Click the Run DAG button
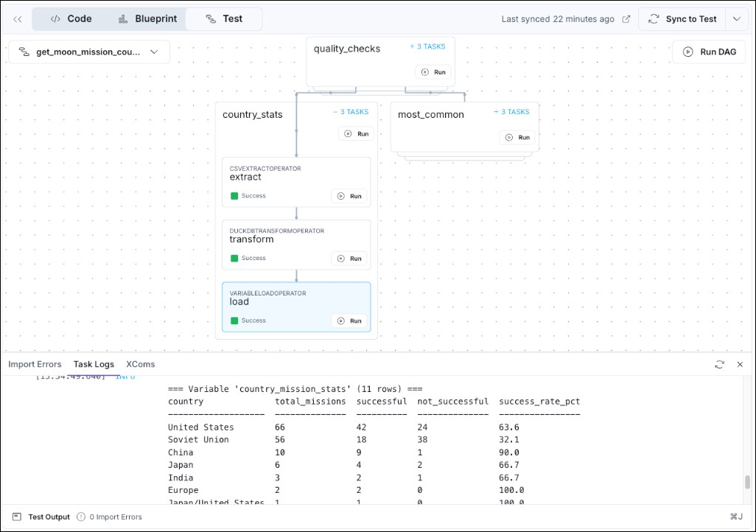This screenshot has height=532, width=756. click(708, 52)
